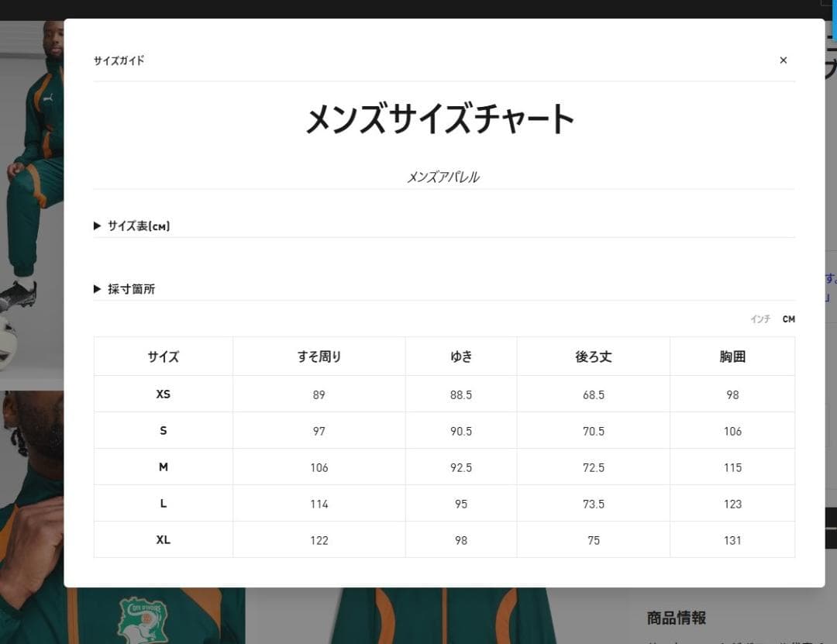Click the メンズアパレル category label
The image size is (837, 644).
[x=443, y=176]
